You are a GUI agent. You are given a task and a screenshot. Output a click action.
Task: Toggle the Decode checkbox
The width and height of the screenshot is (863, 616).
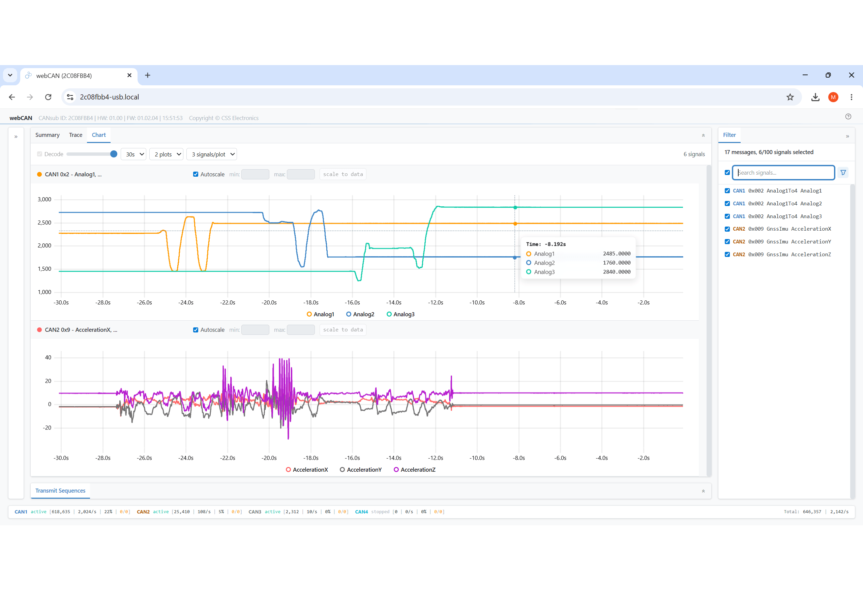tap(39, 154)
